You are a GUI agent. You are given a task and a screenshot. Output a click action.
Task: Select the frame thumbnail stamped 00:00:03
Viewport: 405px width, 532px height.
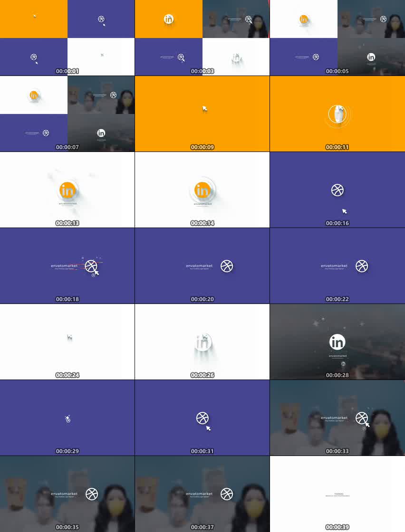tap(202, 38)
